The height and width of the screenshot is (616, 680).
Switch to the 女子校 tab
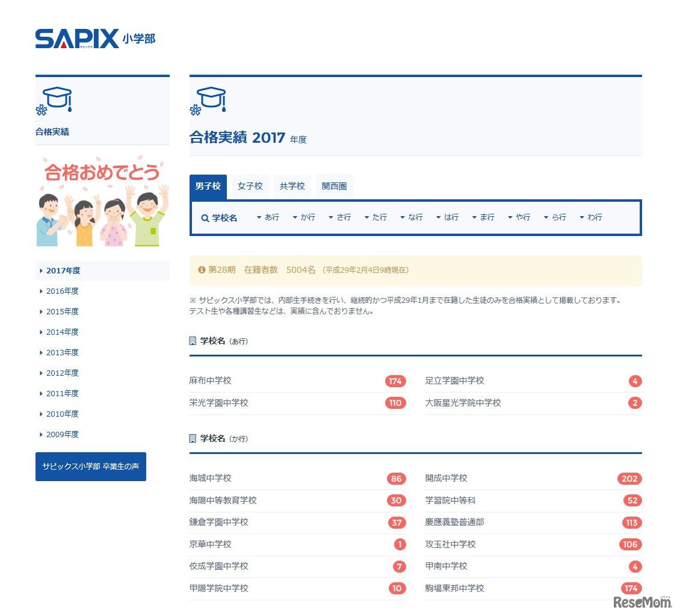pos(250,186)
